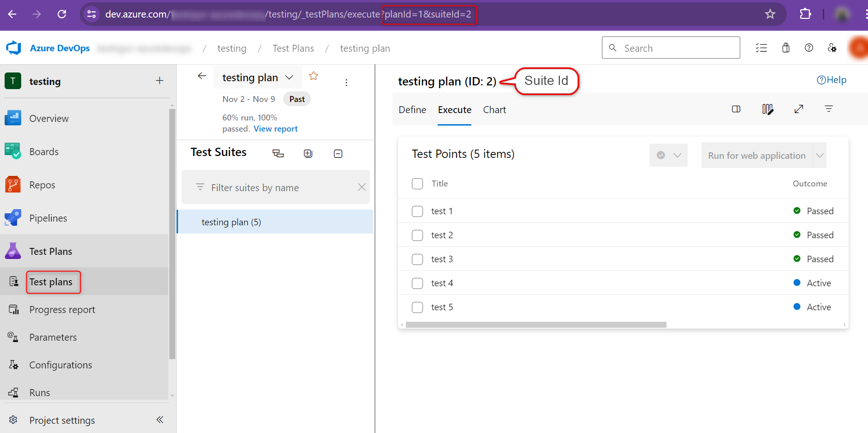Click the column options icon
868x433 pixels.
click(x=767, y=109)
